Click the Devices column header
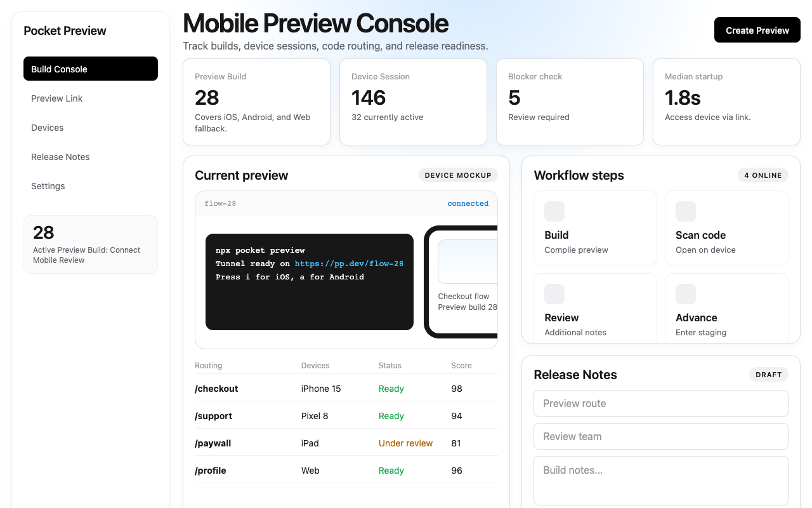 click(315, 365)
